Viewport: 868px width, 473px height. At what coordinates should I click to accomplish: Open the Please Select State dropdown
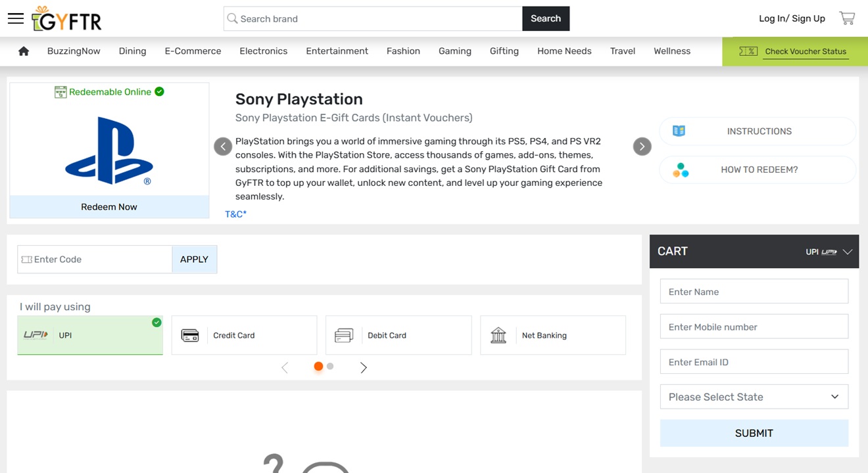pos(754,397)
